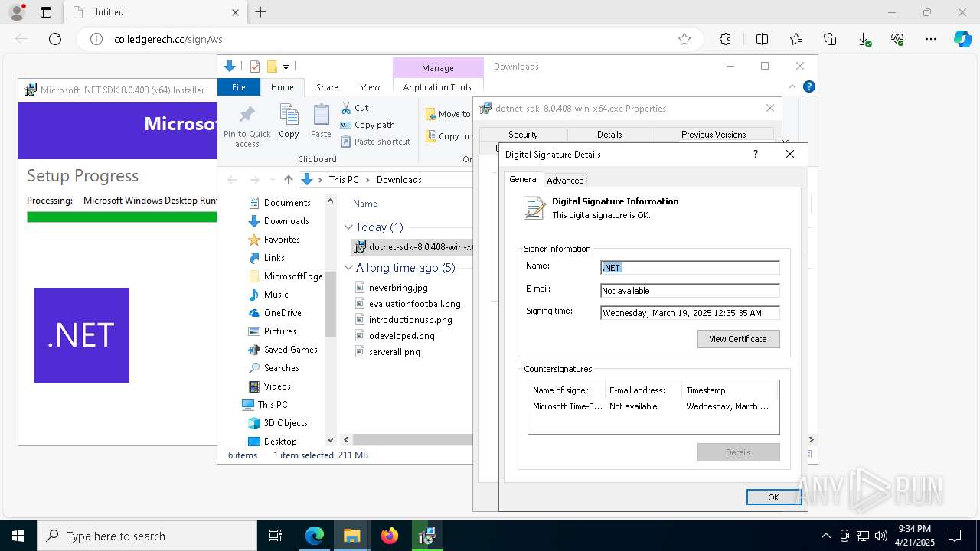Click the Signing time field
The image size is (980, 551).
690,313
